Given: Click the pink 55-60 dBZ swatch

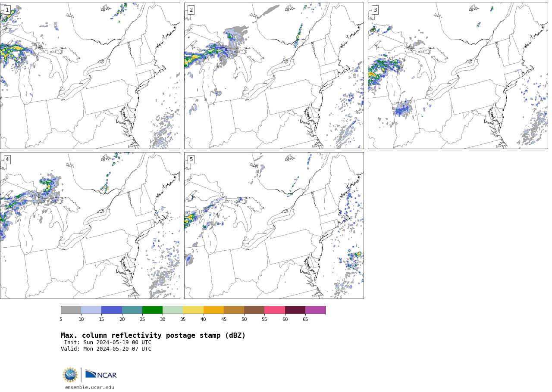Looking at the screenshot, I should coord(275,310).
